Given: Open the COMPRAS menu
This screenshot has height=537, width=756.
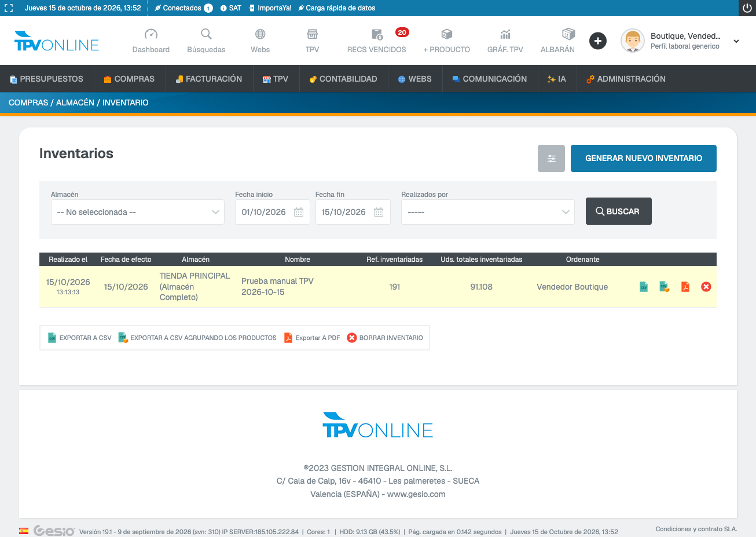Looking at the screenshot, I should coord(129,79).
